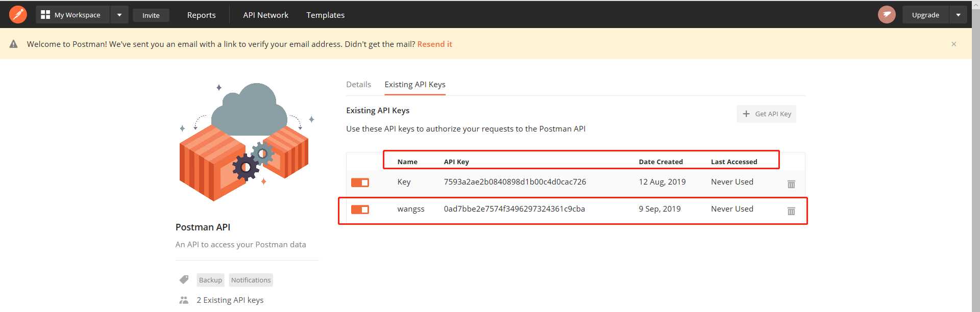Open the user avatar profile icon
980x312 pixels.
click(887, 15)
